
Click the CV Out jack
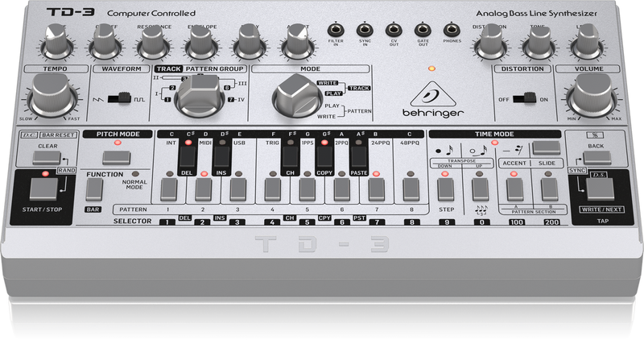click(x=394, y=31)
